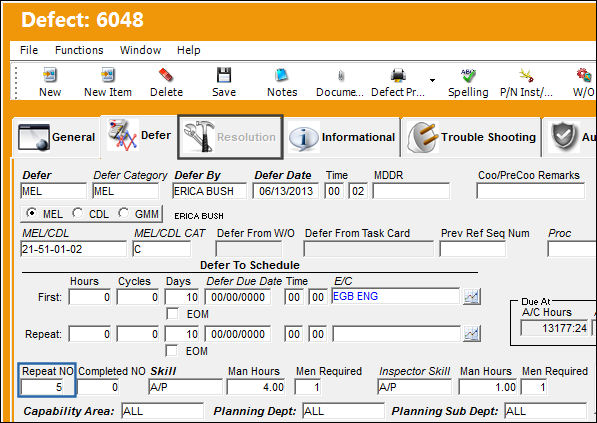The width and height of the screenshot is (597, 423).
Task: Click the First row Hours field
Action: tap(90, 297)
